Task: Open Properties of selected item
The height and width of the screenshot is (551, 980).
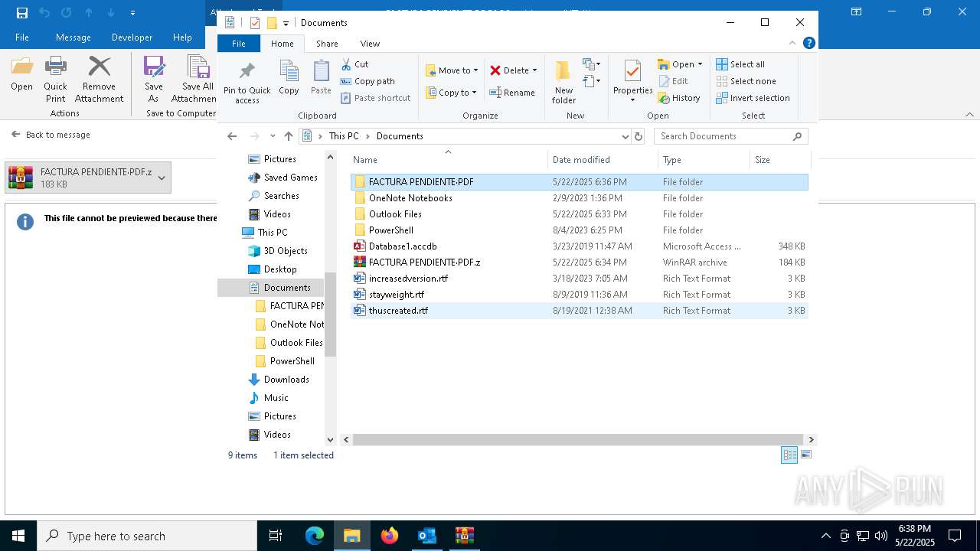Action: click(x=632, y=82)
